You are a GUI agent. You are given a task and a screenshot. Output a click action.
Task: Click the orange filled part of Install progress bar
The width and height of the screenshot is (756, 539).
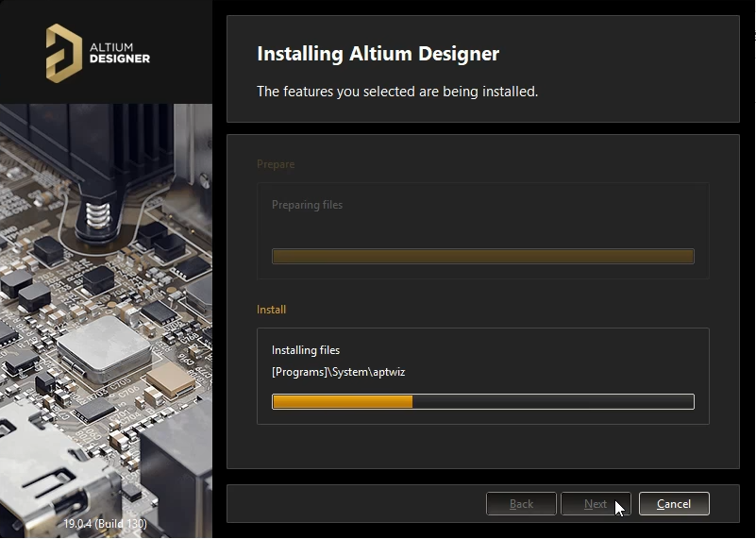pyautogui.click(x=342, y=402)
